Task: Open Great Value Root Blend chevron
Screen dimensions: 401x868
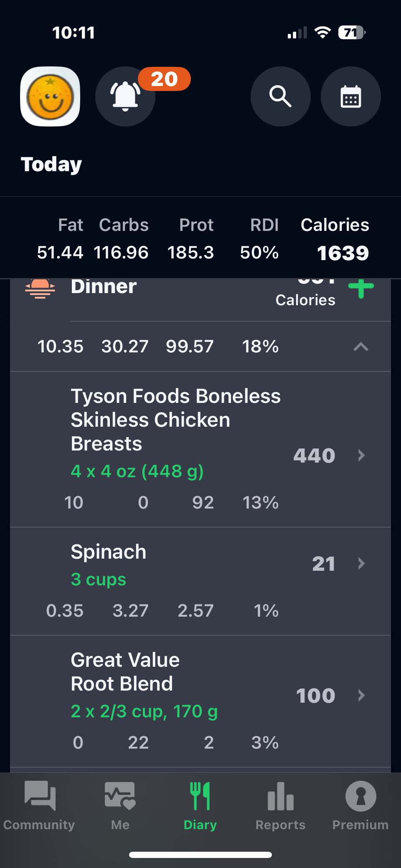Action: click(x=361, y=695)
